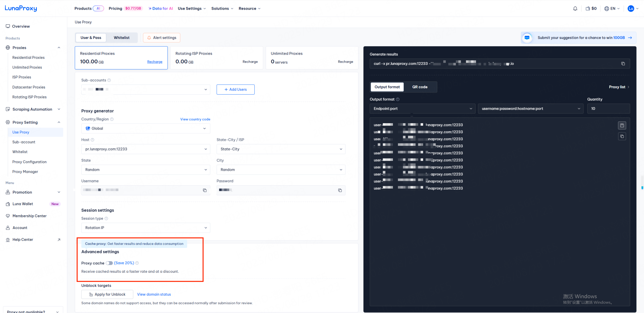Switch to the Whitelist tab

(121, 38)
